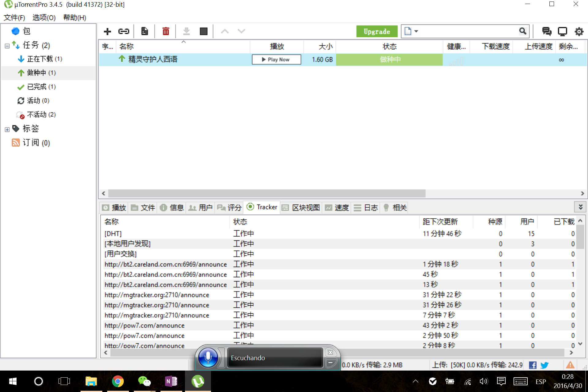Open the 帮助(H) menu
Screen dimensions: 588x392
75,17
